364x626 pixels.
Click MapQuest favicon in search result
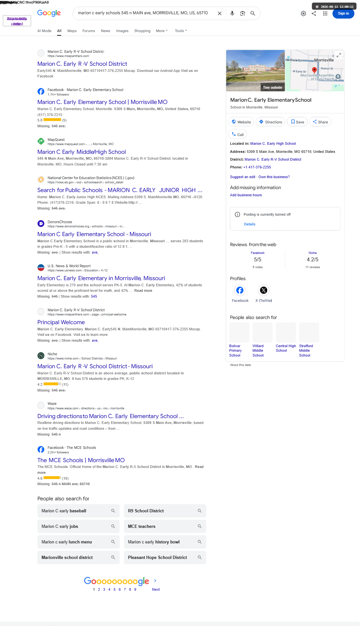click(x=41, y=141)
